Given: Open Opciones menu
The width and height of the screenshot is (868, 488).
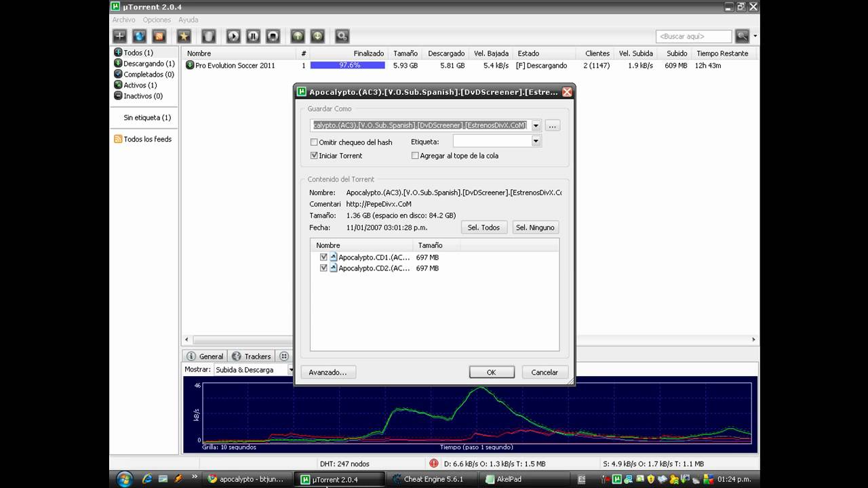Looking at the screenshot, I should click(157, 20).
